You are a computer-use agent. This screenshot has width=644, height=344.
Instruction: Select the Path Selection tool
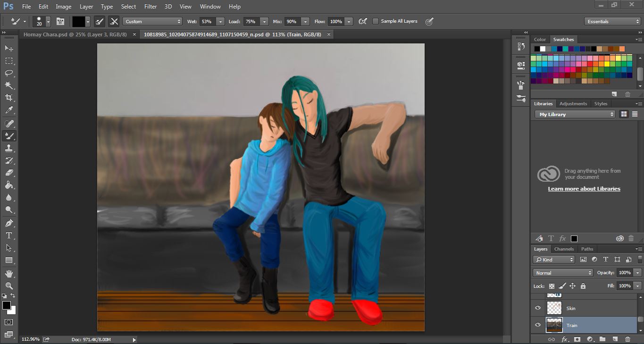[9, 248]
